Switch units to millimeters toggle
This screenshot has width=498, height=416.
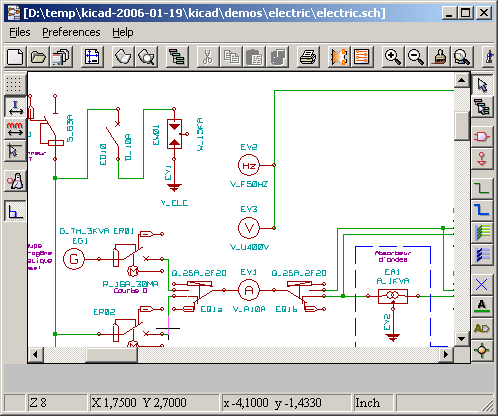pyautogui.click(x=15, y=129)
